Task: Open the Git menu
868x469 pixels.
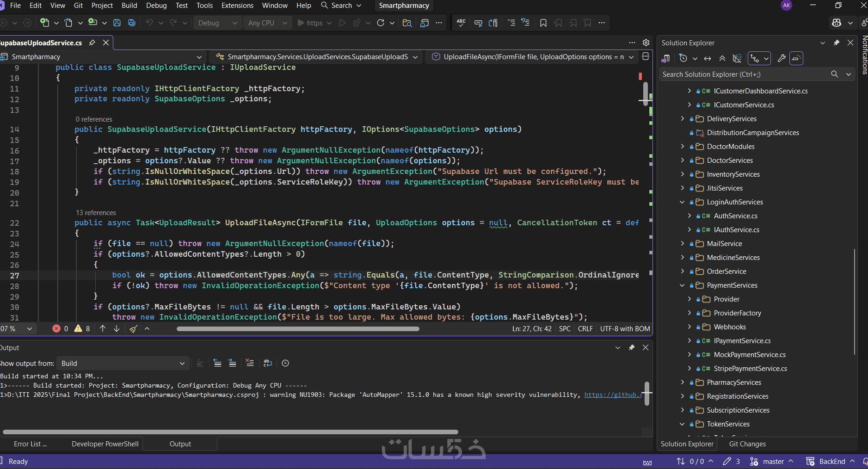Action: pos(78,6)
